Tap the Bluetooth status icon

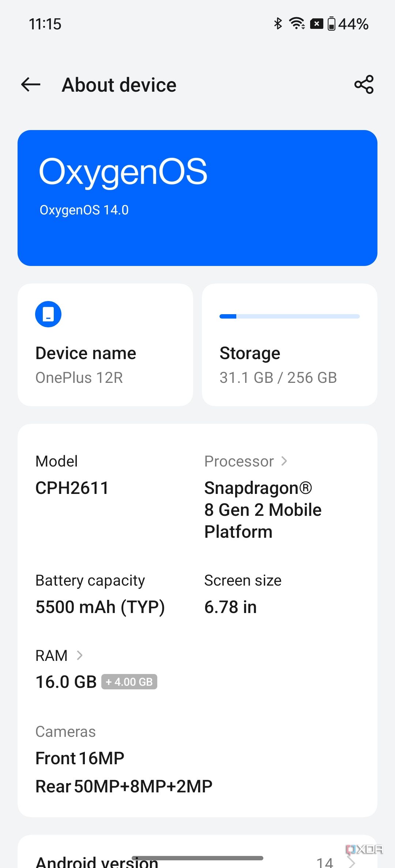278,24
